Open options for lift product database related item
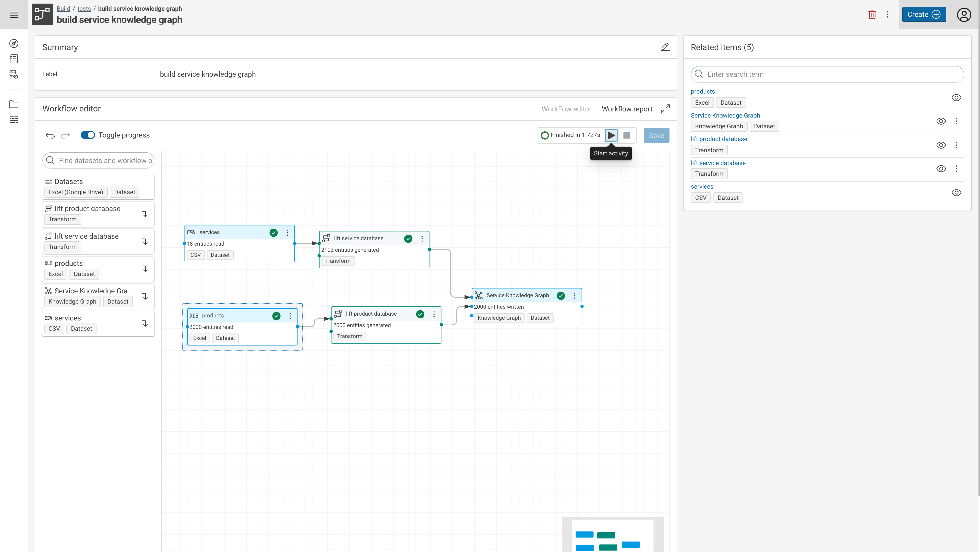Screen dimensions: 980x552 [x=957, y=145]
